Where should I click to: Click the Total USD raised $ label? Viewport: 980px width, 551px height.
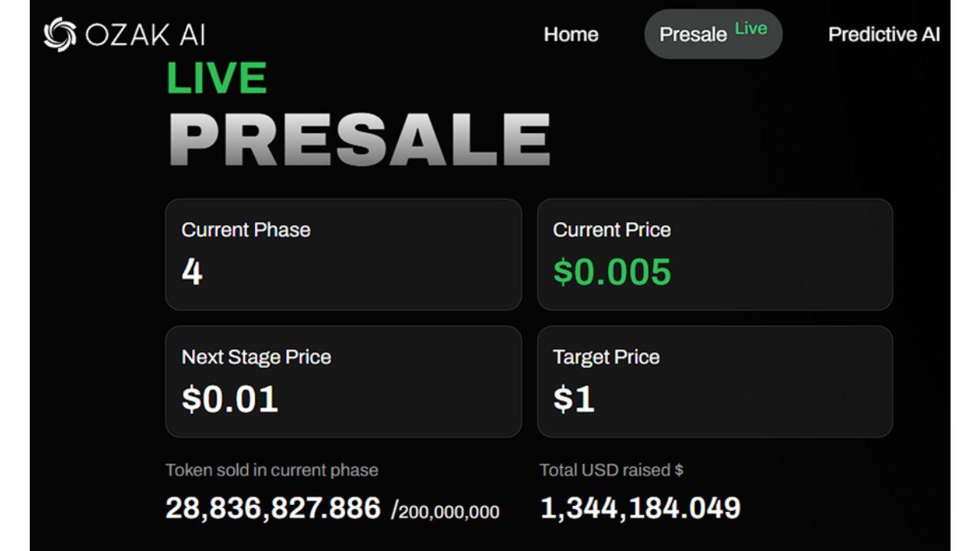point(611,470)
